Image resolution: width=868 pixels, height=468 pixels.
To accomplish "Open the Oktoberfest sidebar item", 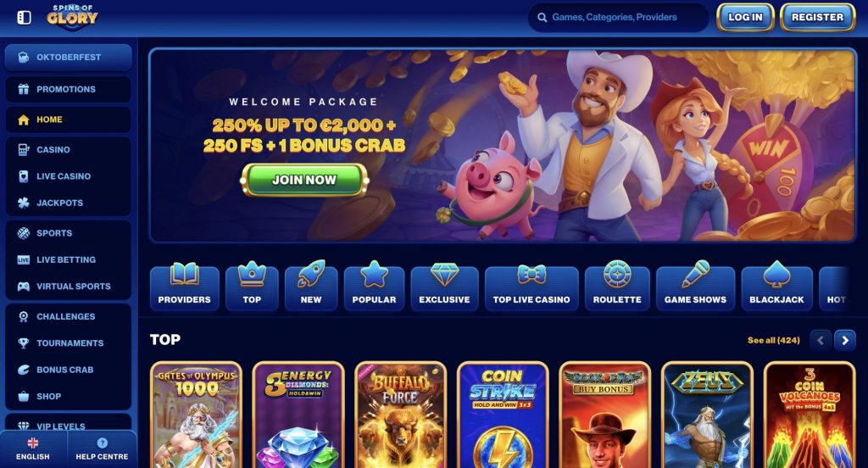I will 68,57.
